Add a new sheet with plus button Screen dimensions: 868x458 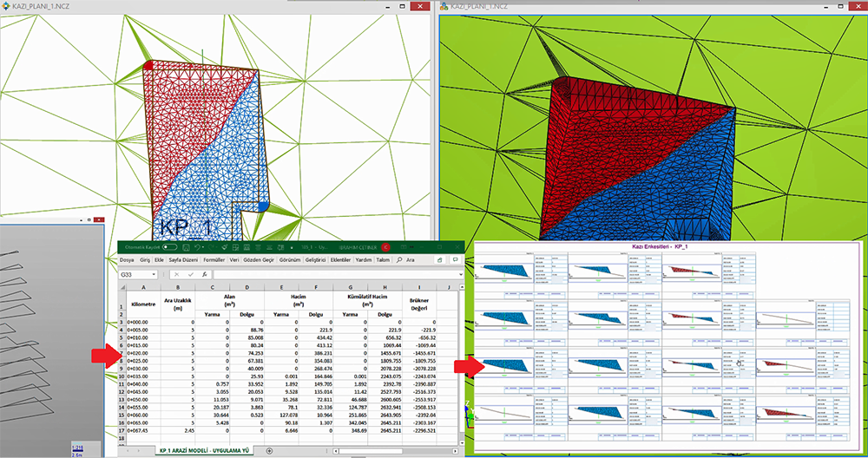click(269, 451)
